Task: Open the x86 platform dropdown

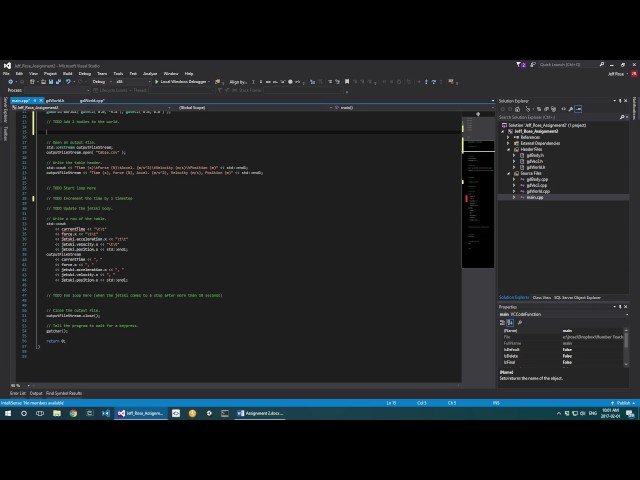Action: click(132, 82)
